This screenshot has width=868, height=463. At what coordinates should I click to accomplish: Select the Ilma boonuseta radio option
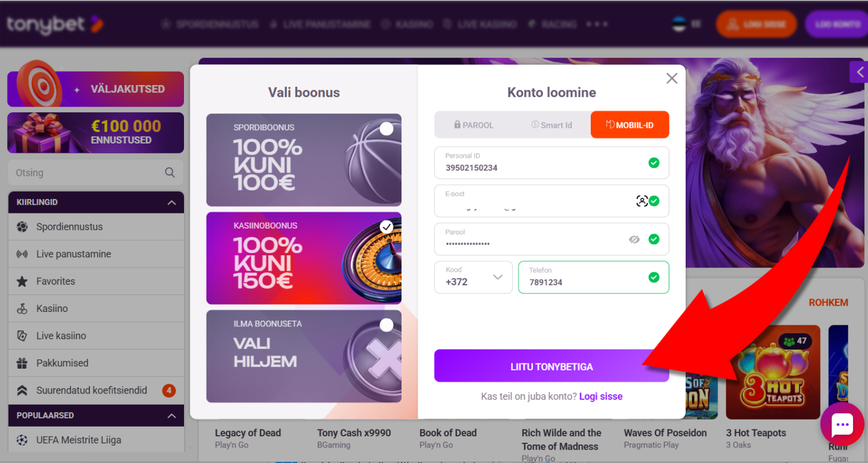point(387,325)
